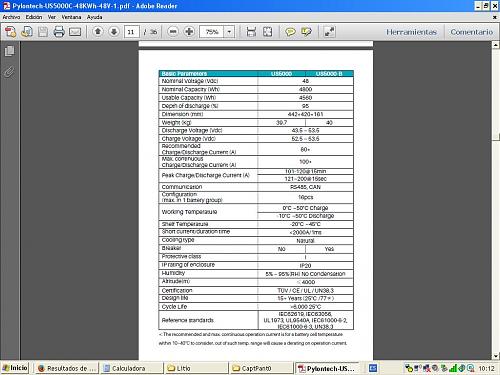Click the send by email envelope icon

[x=75, y=32]
